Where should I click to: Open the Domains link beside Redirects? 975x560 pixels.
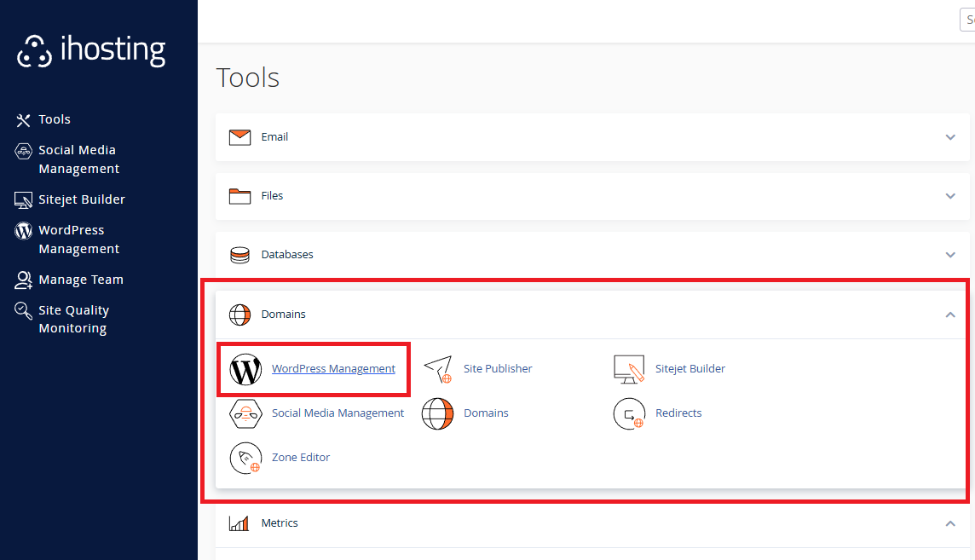click(x=487, y=413)
